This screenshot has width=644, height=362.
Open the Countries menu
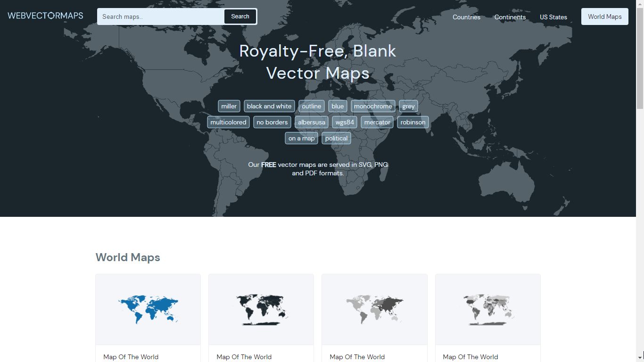[x=466, y=17]
